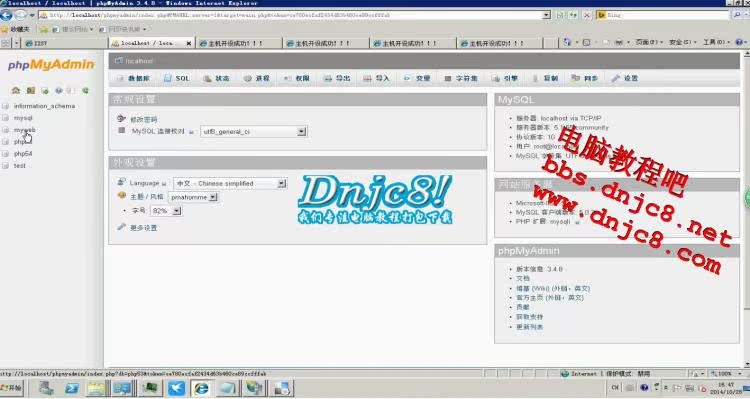Open the 导入 (Import) tab
This screenshot has height=399, width=750.
pyautogui.click(x=376, y=78)
